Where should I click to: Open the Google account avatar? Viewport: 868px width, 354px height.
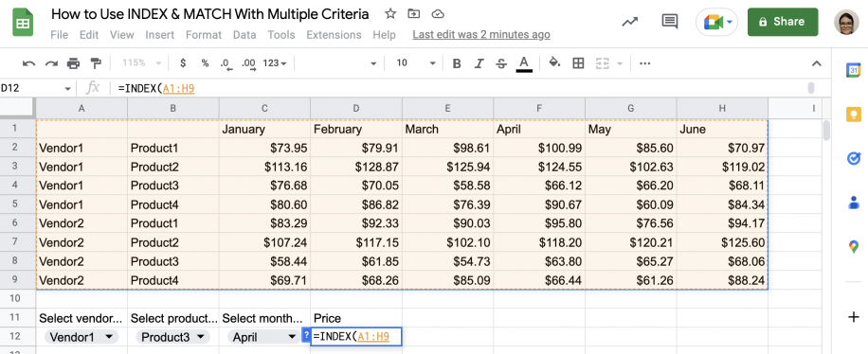click(x=846, y=22)
